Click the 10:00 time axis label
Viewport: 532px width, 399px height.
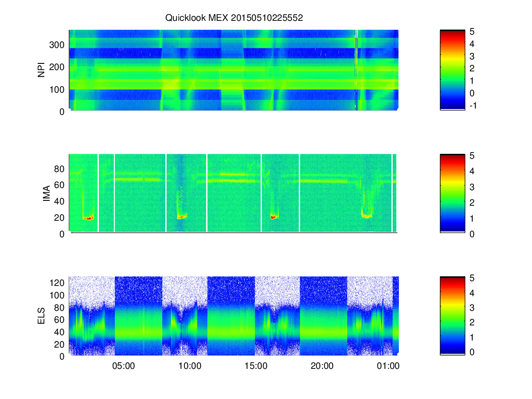pyautogui.click(x=190, y=367)
